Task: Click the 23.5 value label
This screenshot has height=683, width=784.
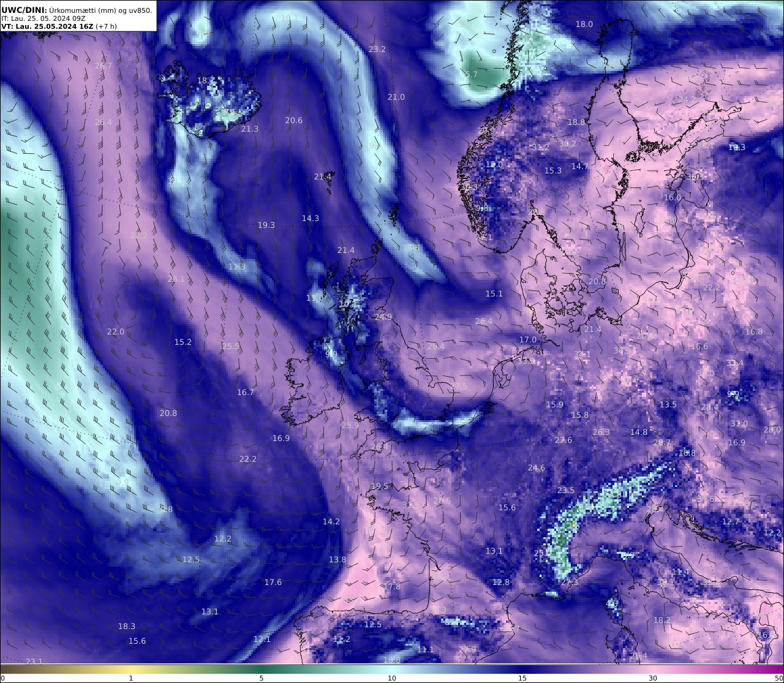Action: [x=566, y=490]
